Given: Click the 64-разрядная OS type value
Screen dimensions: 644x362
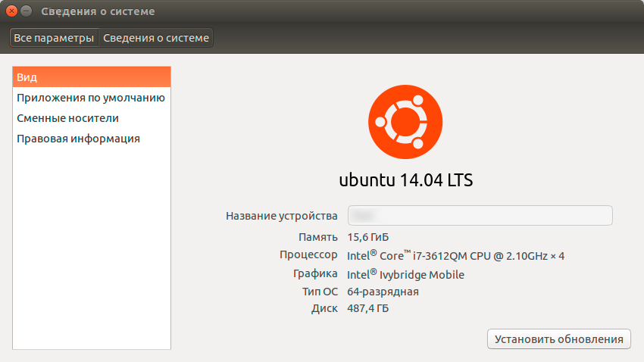Looking at the screenshot, I should click(x=383, y=292).
